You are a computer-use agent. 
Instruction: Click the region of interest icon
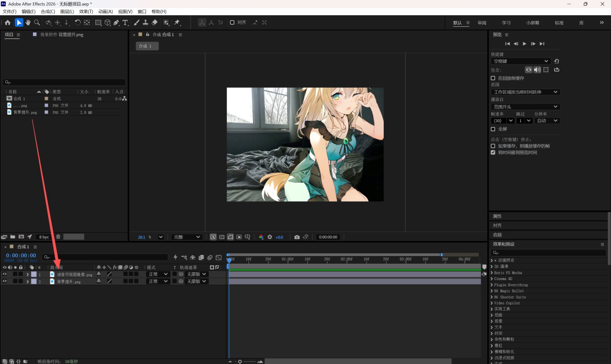point(239,237)
